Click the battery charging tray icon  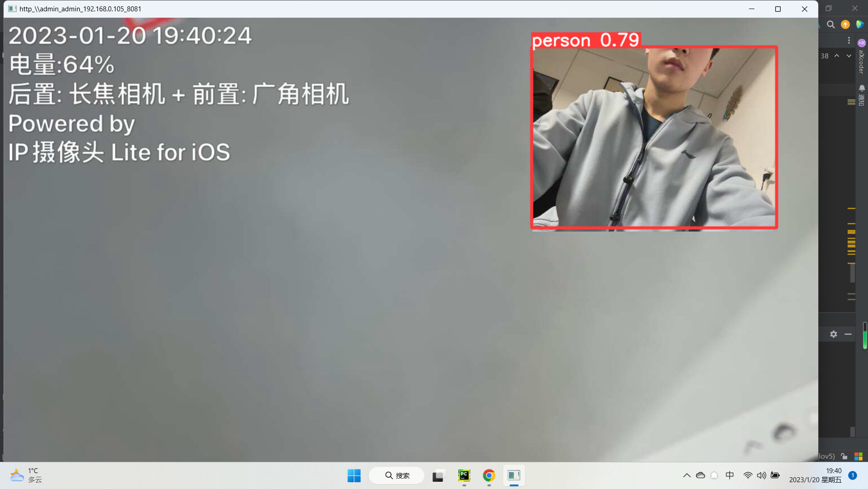(775, 475)
